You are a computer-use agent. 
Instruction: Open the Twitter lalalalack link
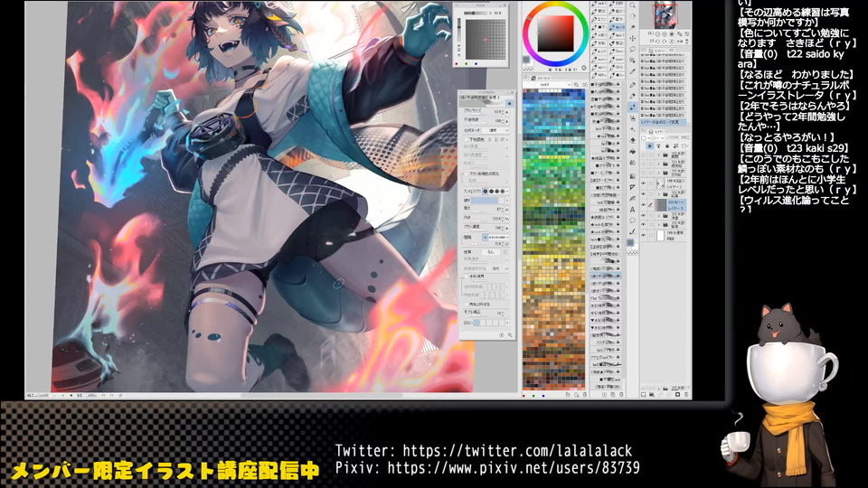click(x=517, y=450)
